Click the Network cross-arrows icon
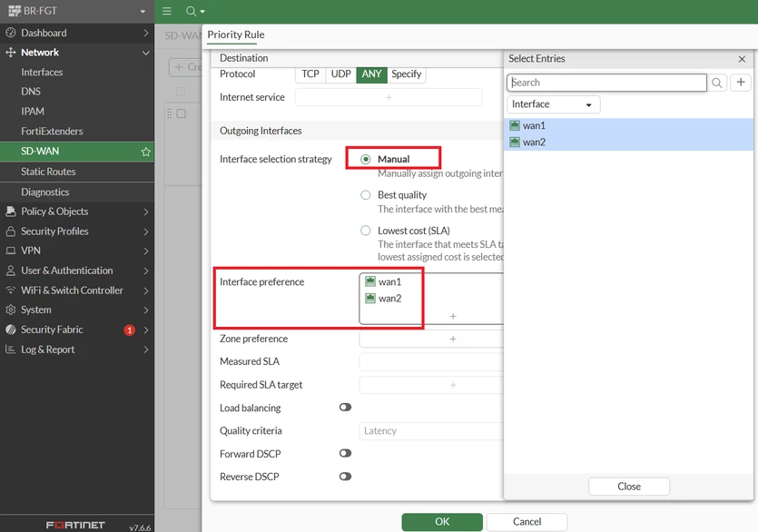 [x=11, y=53]
